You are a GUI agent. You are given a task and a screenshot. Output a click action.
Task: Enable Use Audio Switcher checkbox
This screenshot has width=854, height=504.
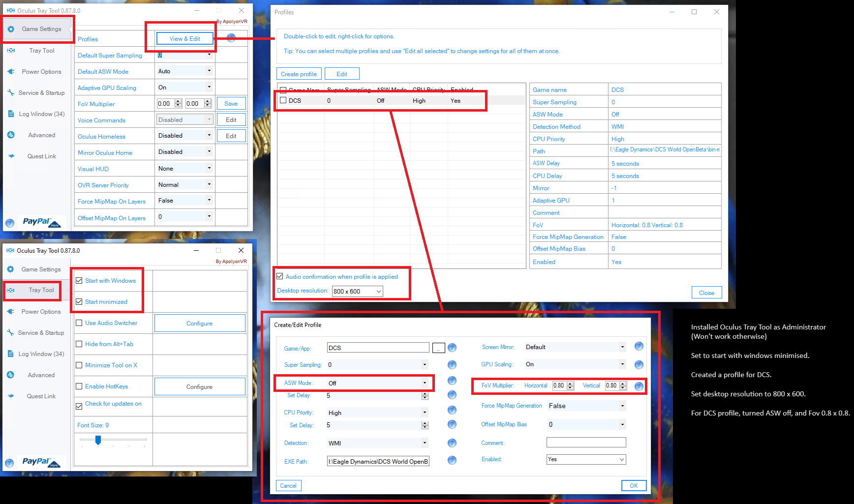click(x=79, y=323)
